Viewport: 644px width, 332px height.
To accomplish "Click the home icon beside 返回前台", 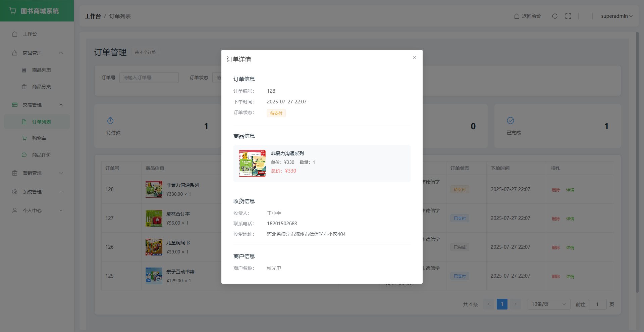I will [517, 16].
